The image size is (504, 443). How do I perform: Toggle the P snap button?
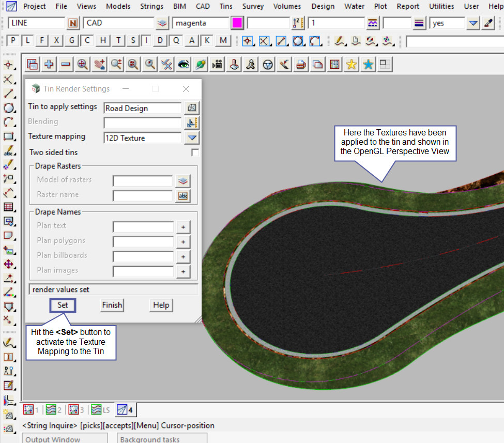click(13, 41)
